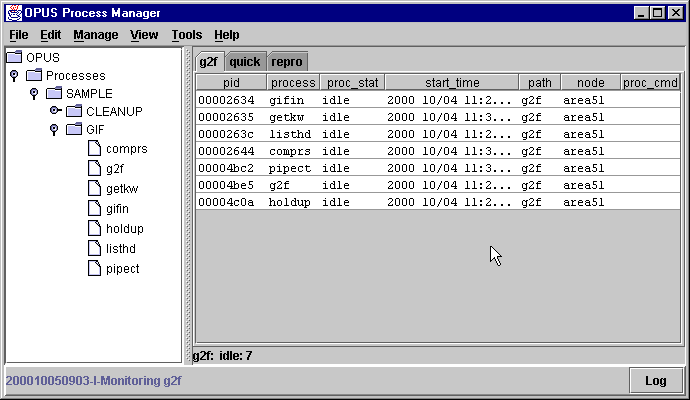Open the Manage menu
This screenshot has width=690, height=400.
coord(95,35)
